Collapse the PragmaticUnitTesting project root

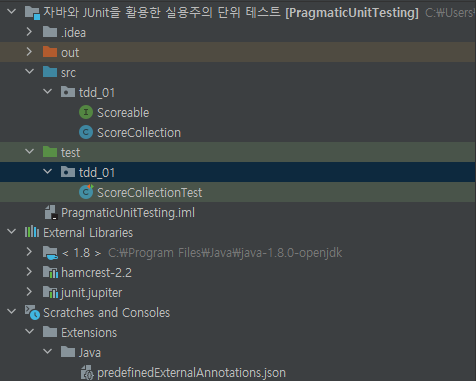pyautogui.click(x=12, y=12)
